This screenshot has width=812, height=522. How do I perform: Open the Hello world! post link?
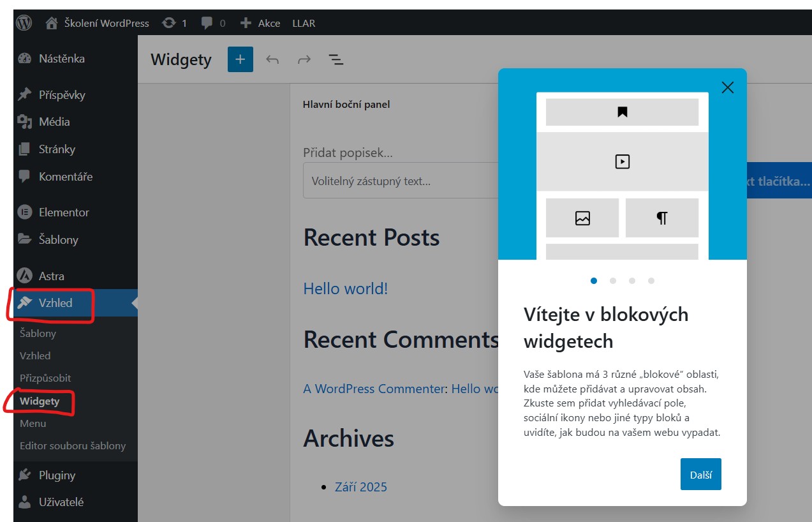click(345, 288)
